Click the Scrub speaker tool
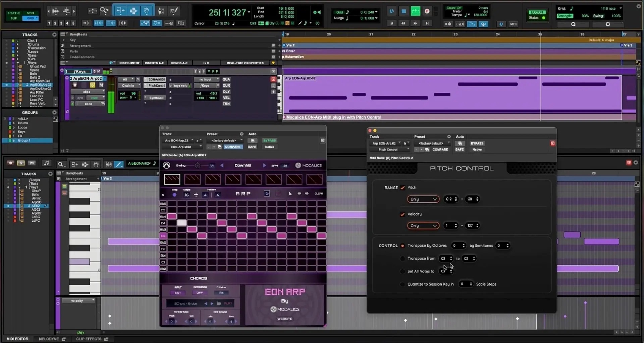 click(x=161, y=11)
